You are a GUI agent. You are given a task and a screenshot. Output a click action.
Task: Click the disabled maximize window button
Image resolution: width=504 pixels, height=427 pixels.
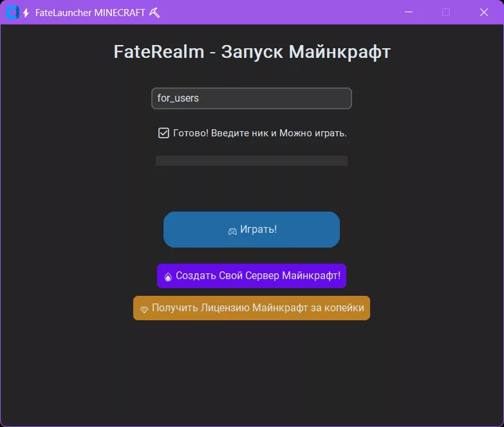tap(446, 12)
